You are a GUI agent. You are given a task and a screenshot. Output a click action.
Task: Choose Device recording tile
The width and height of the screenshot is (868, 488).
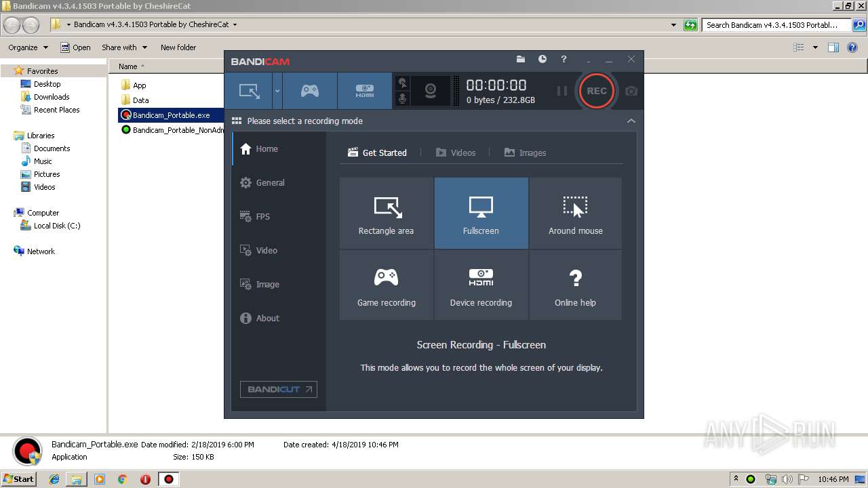[481, 285]
